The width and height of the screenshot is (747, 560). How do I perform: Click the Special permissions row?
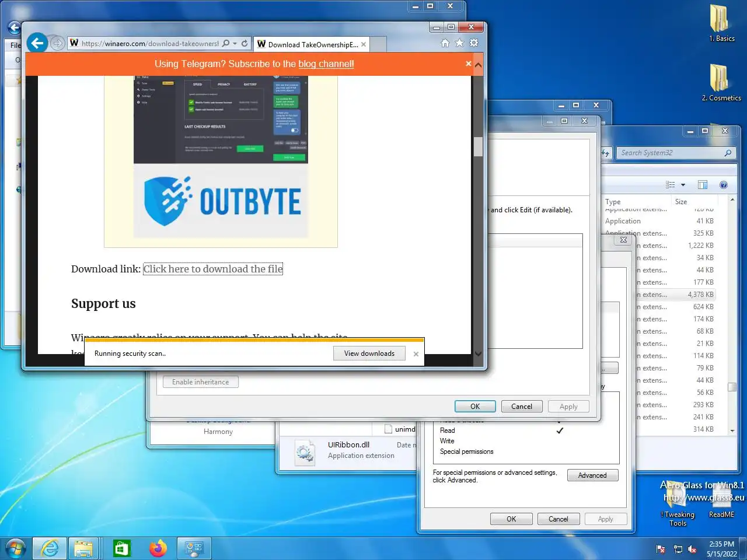[x=502, y=452]
